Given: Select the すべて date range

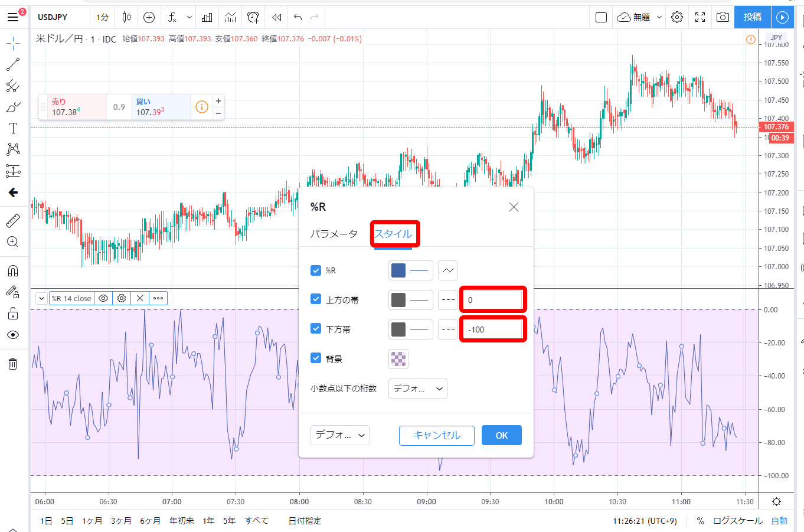Looking at the screenshot, I should [x=257, y=521].
